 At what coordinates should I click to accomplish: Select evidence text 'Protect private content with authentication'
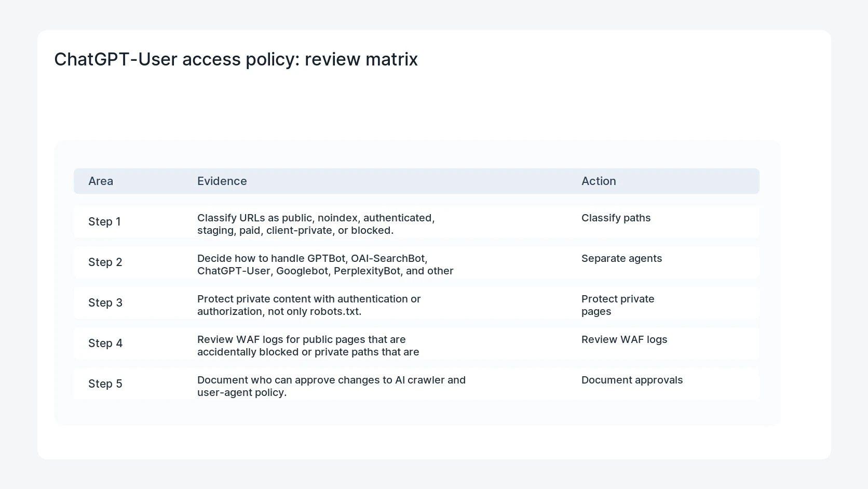tap(302, 299)
